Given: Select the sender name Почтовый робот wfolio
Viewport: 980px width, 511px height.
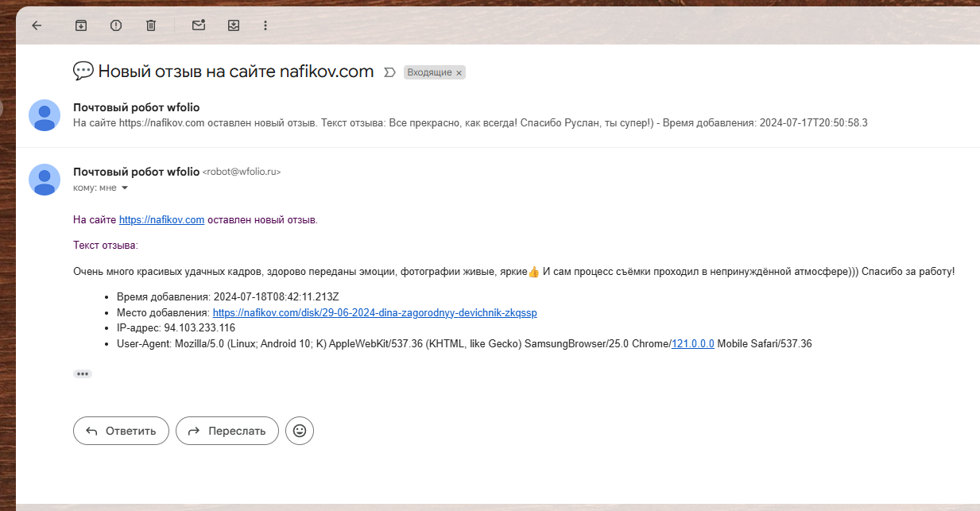Looking at the screenshot, I should 134,172.
